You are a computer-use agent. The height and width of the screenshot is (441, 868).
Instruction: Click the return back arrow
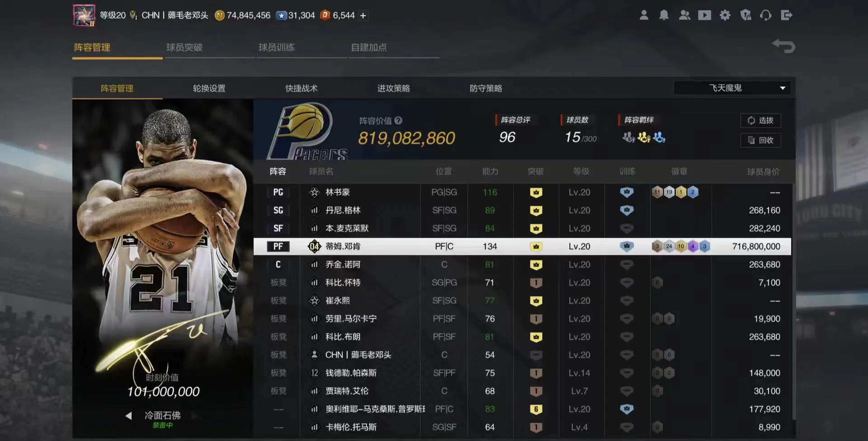pos(783,46)
